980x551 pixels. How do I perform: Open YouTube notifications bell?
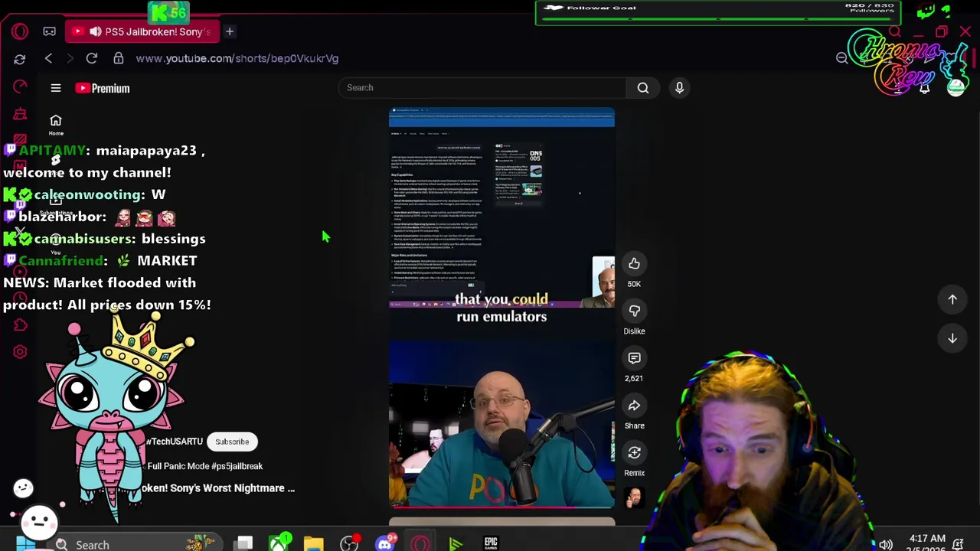[924, 88]
